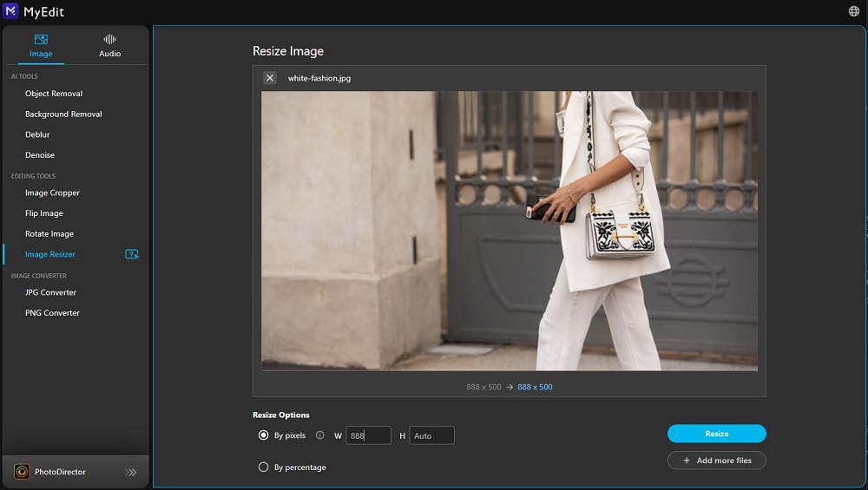Click the tutorial icon beside Image Resizer
The height and width of the screenshot is (490, 868).
click(132, 254)
